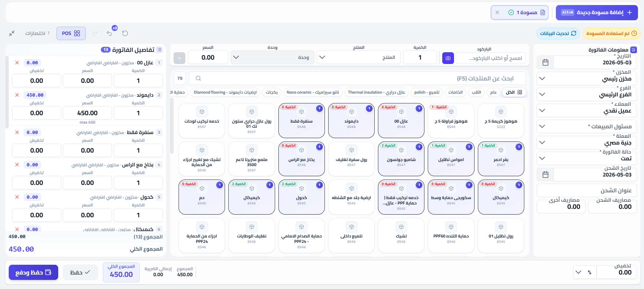Image resolution: width=644 pixels, height=289 pixels.
Task: Click the reset history circular arrow icon
Action: click(x=125, y=33)
